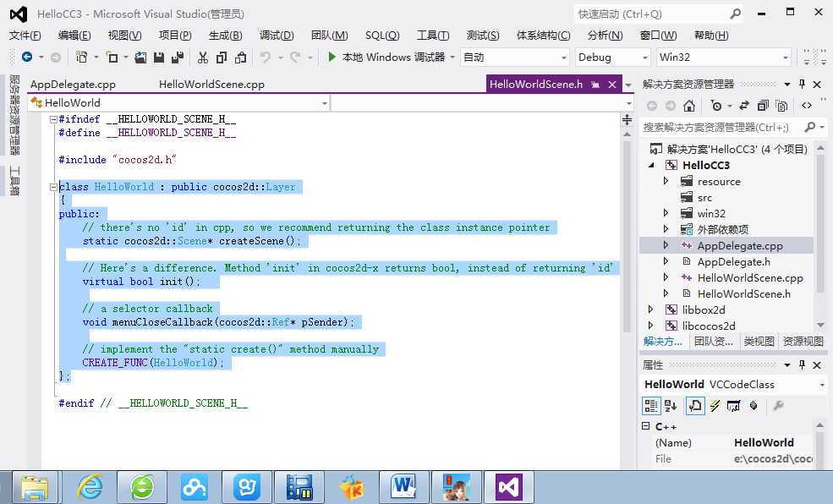Open the 编辑(E) menu

point(74,35)
